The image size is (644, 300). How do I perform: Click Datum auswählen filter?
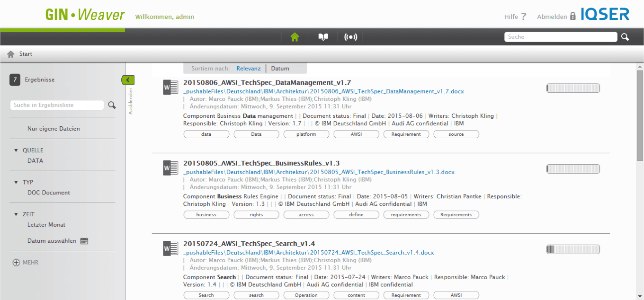(x=52, y=241)
